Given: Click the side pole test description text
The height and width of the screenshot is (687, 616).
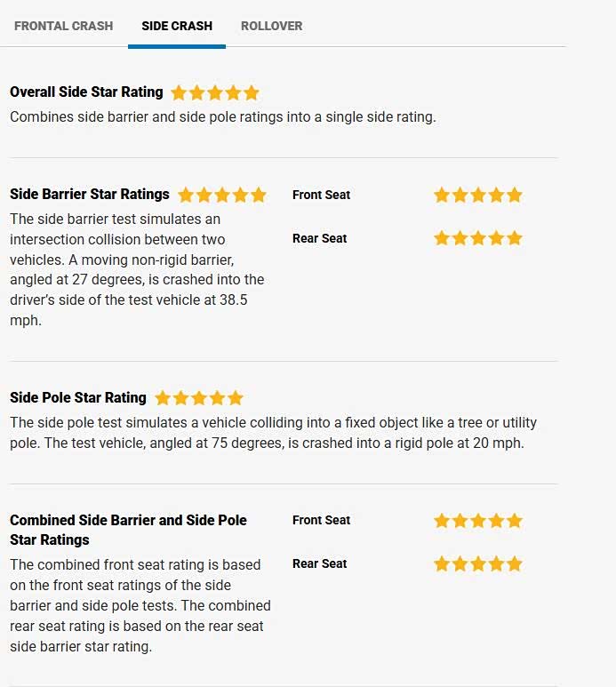Looking at the screenshot, I should [272, 433].
